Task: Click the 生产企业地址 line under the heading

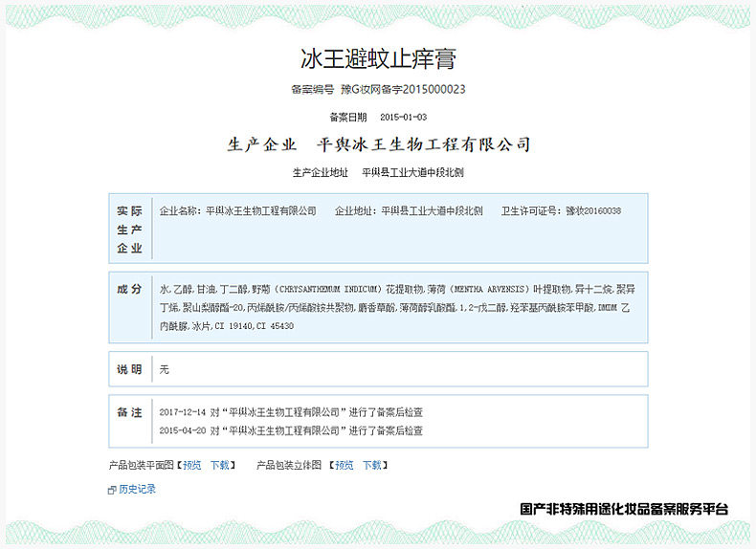Action: [x=378, y=172]
